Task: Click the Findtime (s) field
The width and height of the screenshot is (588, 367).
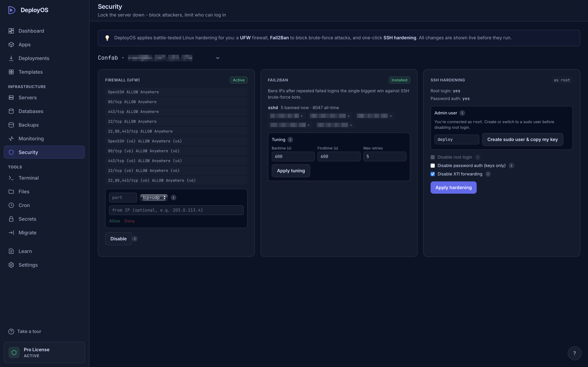Action: [339, 156]
